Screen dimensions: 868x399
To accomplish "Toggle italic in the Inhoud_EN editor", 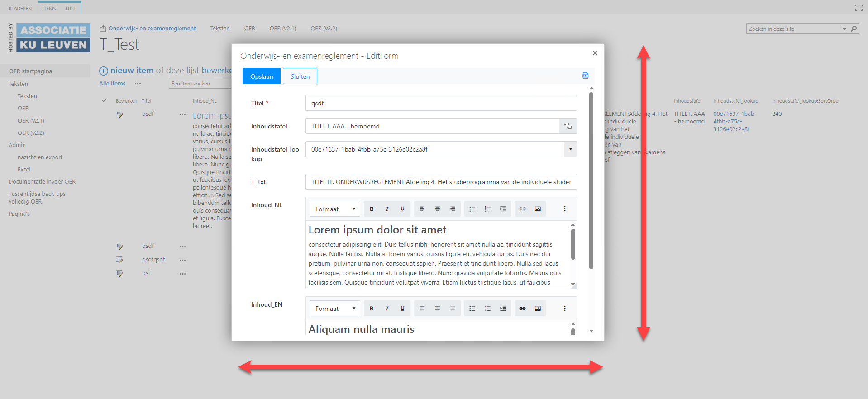I will pos(387,309).
